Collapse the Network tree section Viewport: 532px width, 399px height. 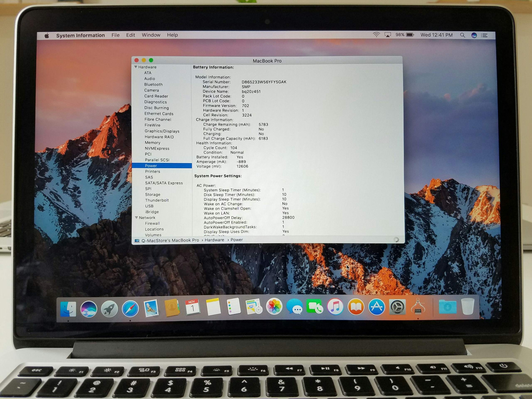136,218
